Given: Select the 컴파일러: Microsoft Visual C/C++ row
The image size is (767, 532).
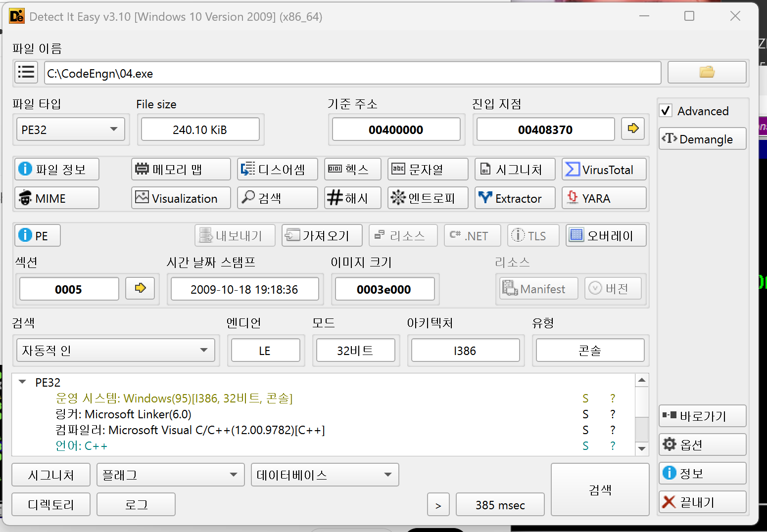Looking at the screenshot, I should click(324, 430).
